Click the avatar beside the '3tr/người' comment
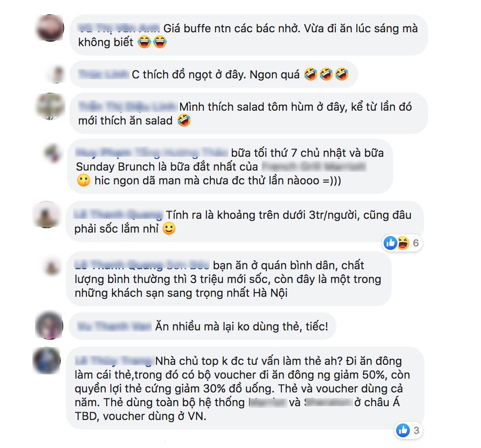The width and height of the screenshot is (481, 448). (x=47, y=215)
